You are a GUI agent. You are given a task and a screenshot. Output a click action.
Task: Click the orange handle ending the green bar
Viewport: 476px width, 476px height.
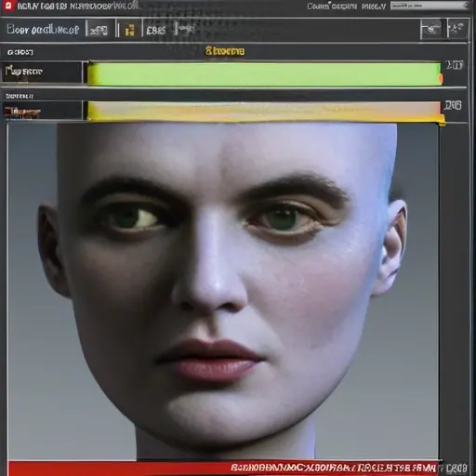(441, 79)
